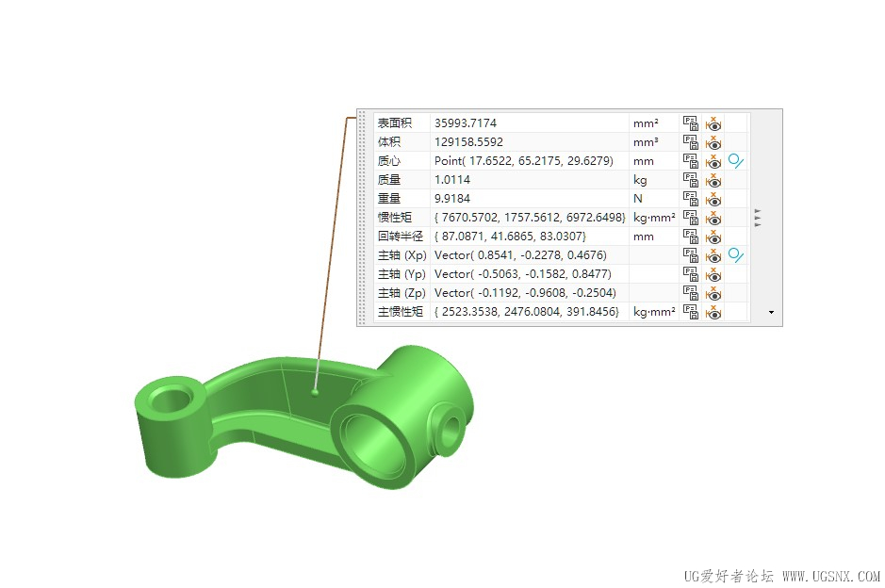Image resolution: width=885 pixels, height=588 pixels.
Task: Click the measurement anchor point on green part
Action: [315, 393]
